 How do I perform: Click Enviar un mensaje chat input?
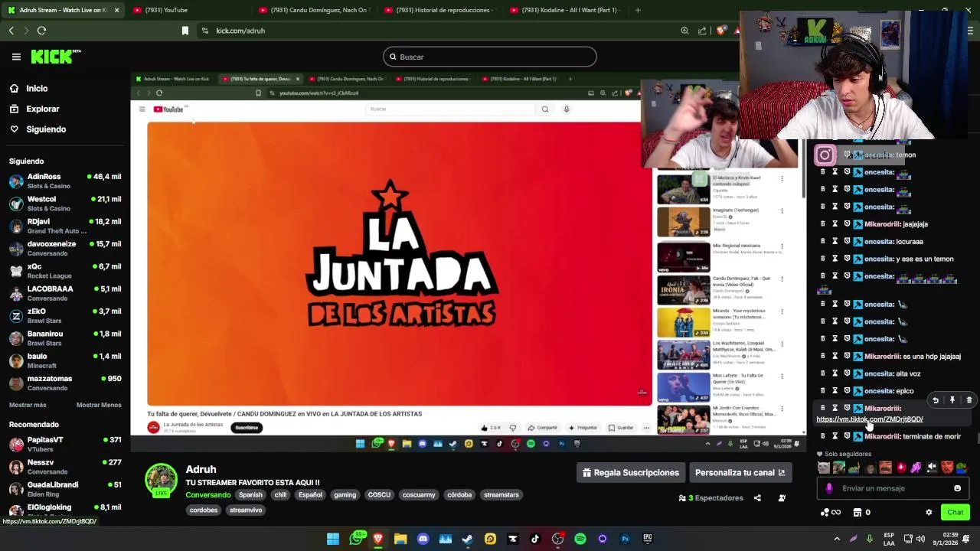[893, 488]
